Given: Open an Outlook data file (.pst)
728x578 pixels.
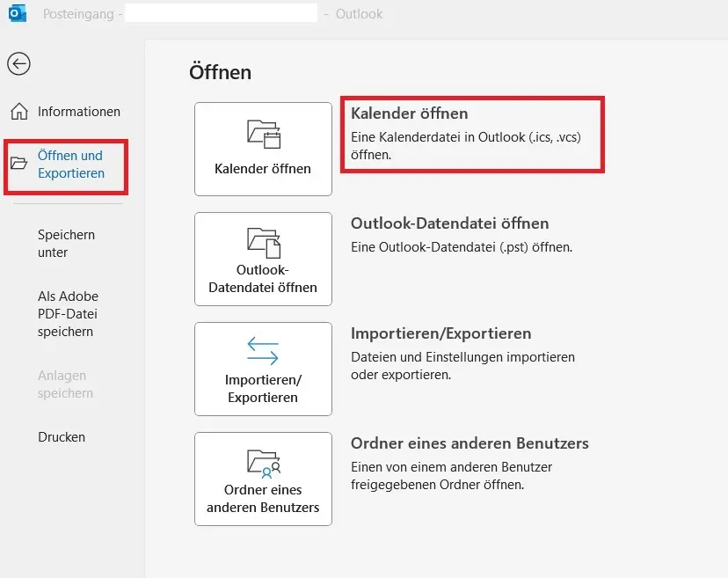Looking at the screenshot, I should 261,258.
